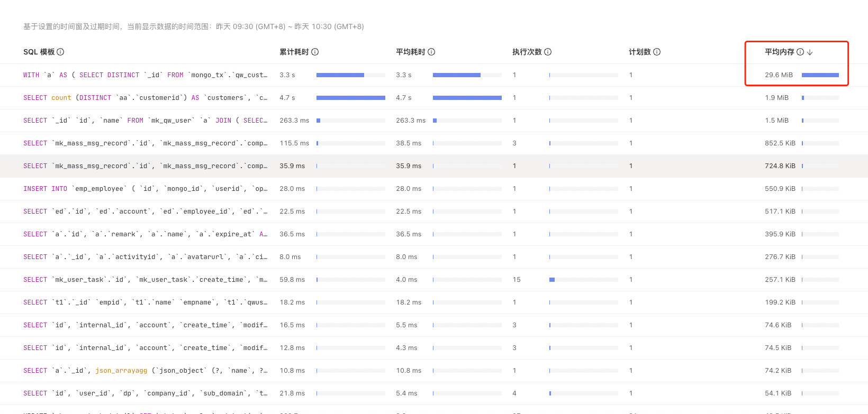Click the 执行次数 column header
Screen dimensions: 868x414
point(527,52)
